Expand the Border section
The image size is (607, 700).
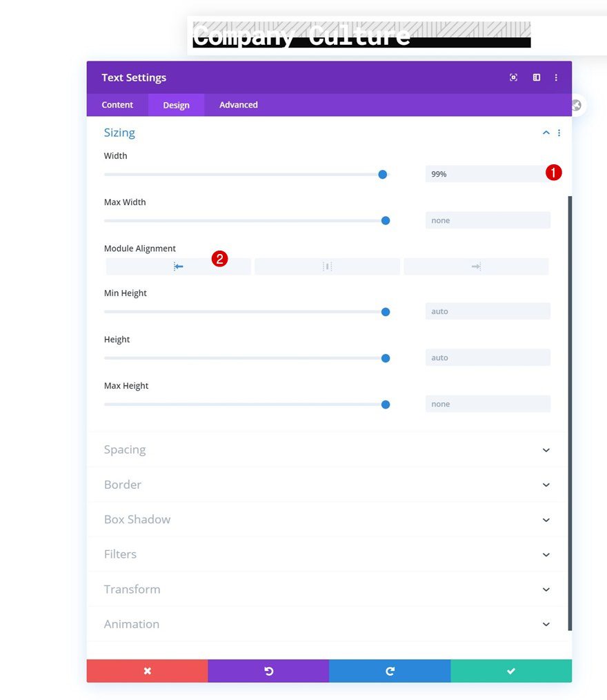point(328,485)
